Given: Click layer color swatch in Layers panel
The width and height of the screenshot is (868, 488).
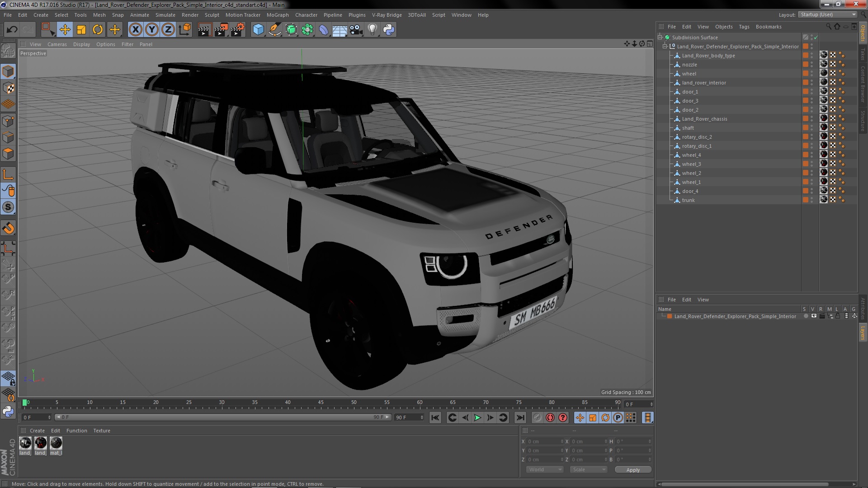Looking at the screenshot, I should (x=670, y=316).
